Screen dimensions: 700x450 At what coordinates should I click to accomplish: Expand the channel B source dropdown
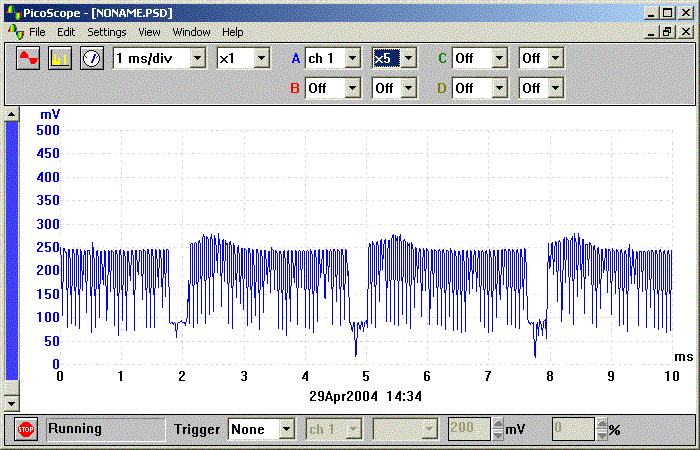[x=352, y=88]
